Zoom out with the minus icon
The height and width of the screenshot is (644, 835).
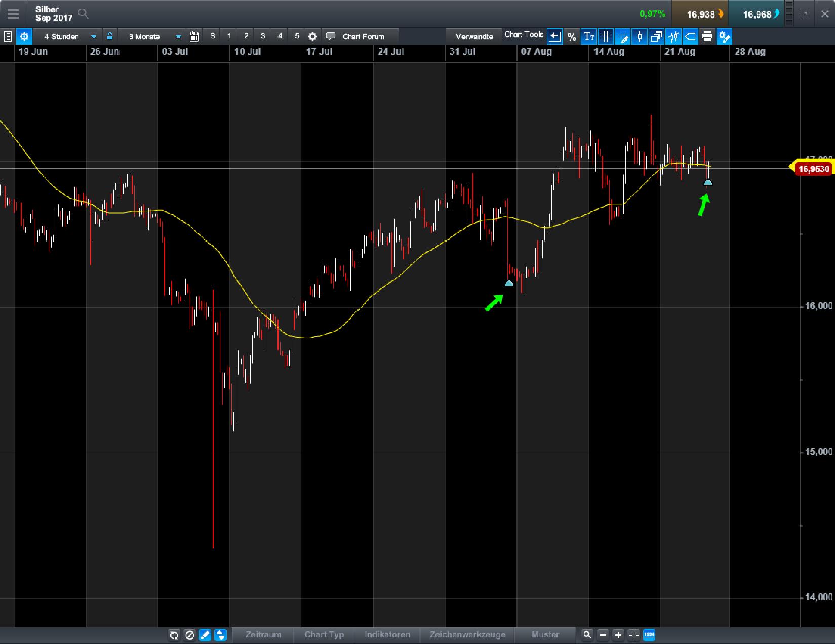tap(603, 635)
